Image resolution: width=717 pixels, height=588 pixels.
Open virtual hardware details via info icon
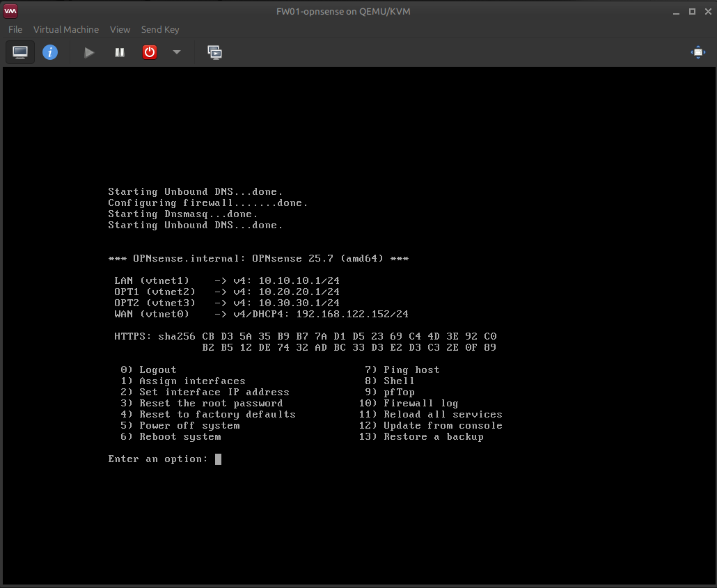[49, 51]
